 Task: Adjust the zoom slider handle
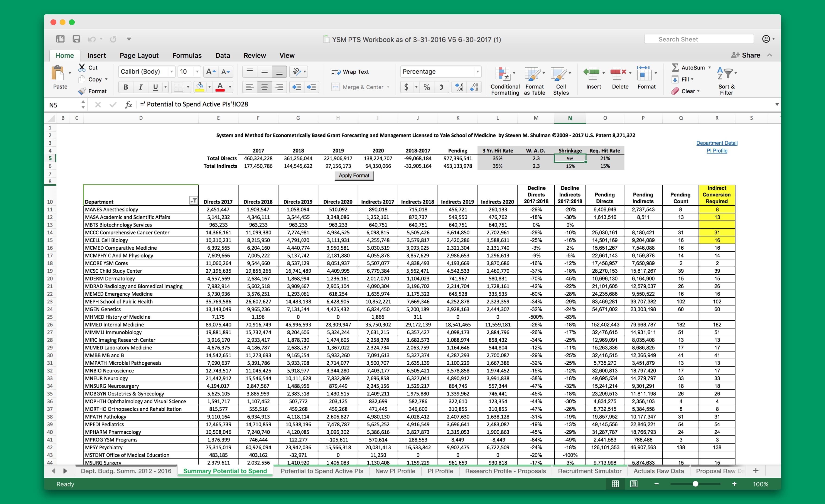(x=695, y=484)
